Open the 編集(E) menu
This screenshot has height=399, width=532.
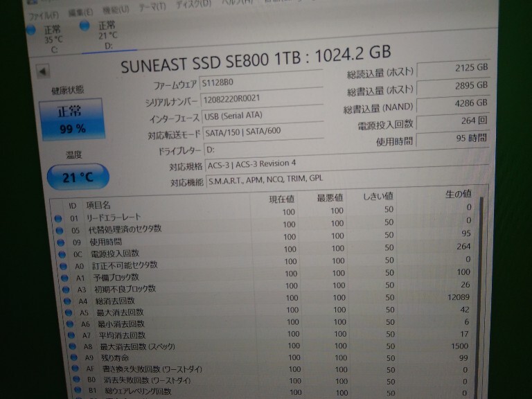(x=81, y=12)
